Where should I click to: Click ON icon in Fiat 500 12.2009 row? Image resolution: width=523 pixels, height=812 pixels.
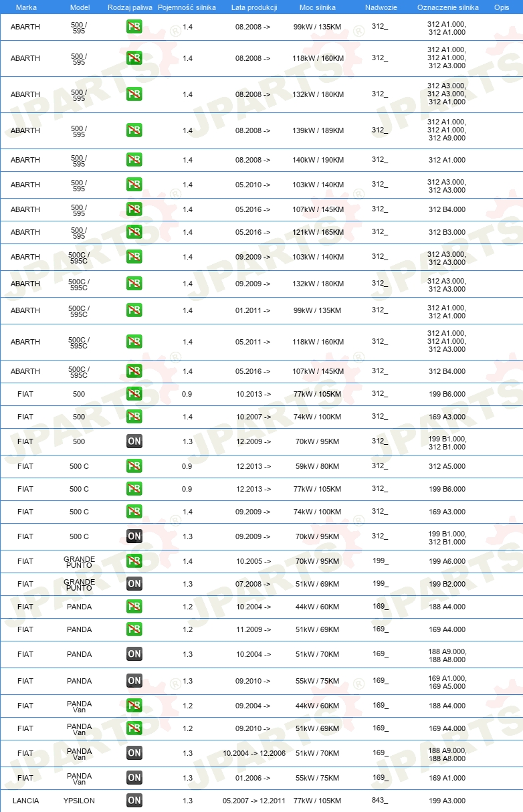(x=134, y=441)
